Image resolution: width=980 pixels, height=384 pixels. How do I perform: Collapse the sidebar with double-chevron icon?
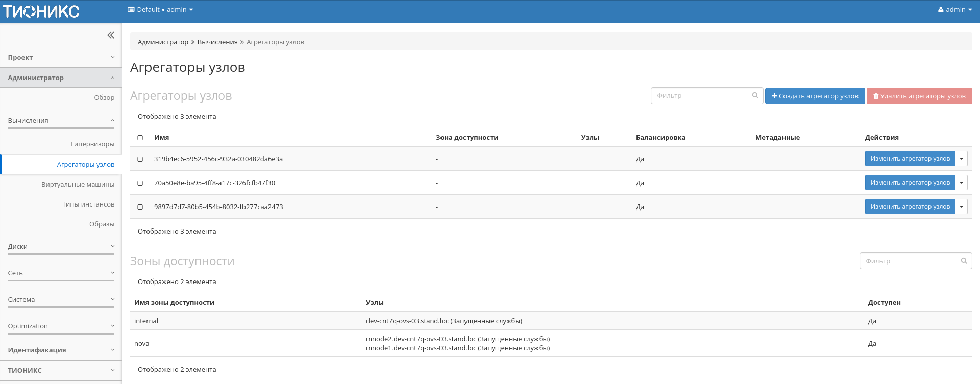point(111,35)
